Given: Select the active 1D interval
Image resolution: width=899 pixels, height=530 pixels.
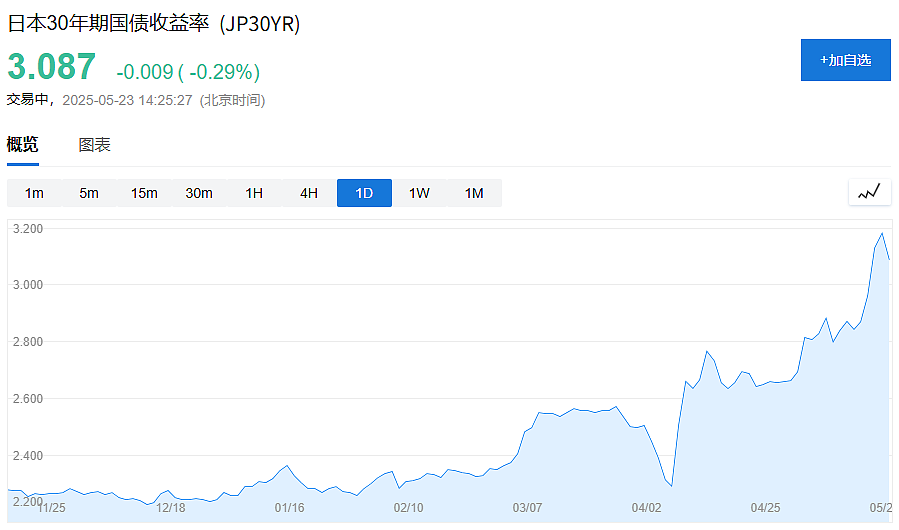Looking at the screenshot, I should point(364,193).
